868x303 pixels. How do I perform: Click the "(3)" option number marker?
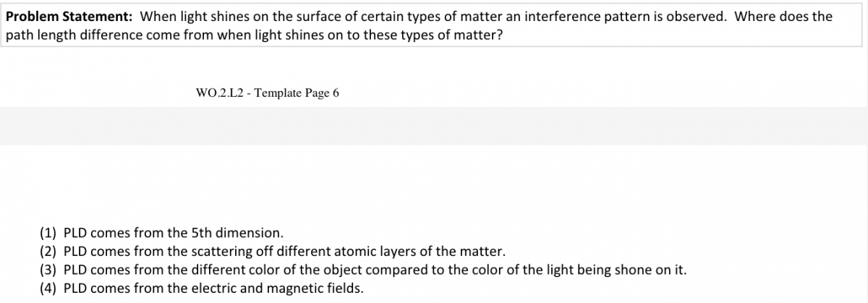pyautogui.click(x=48, y=270)
